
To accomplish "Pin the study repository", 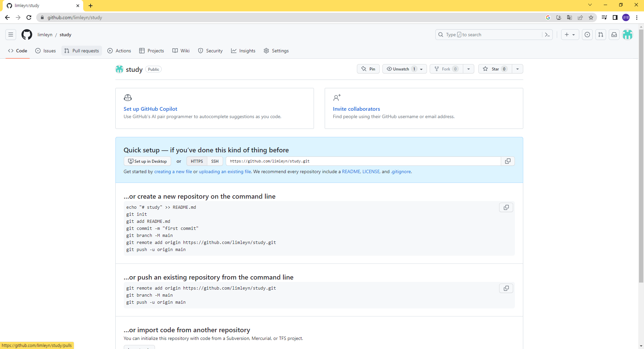I will click(x=368, y=69).
